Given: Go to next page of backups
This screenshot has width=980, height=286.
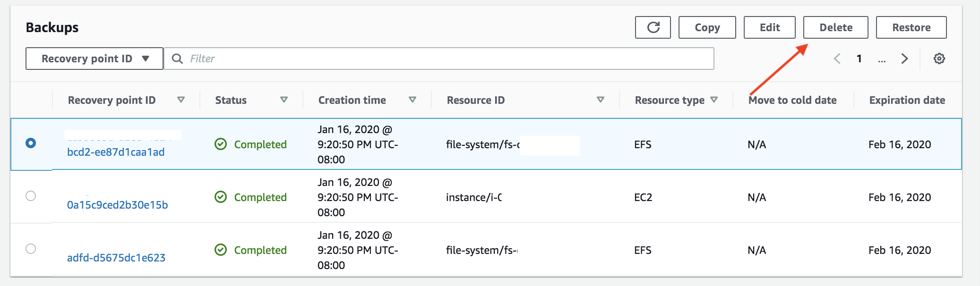Looking at the screenshot, I should pos(904,59).
